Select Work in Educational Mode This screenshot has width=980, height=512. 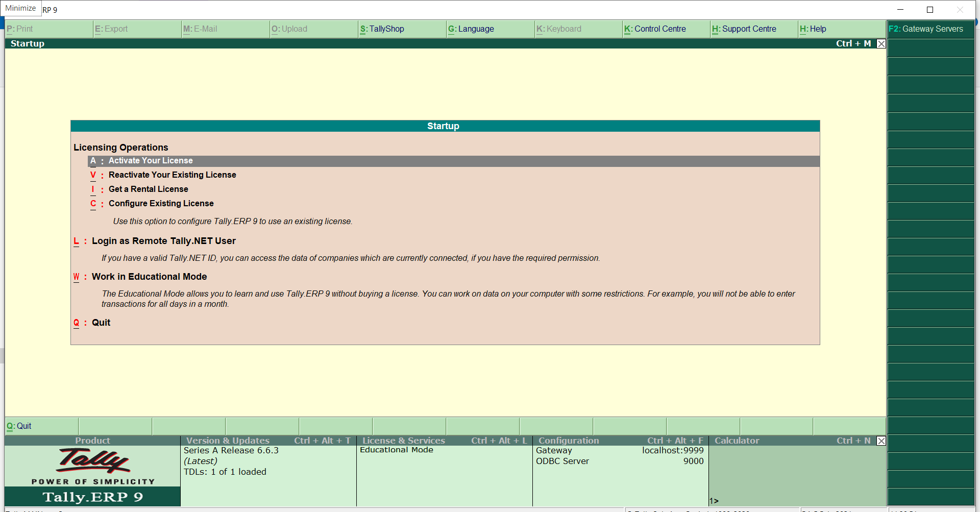coord(149,277)
